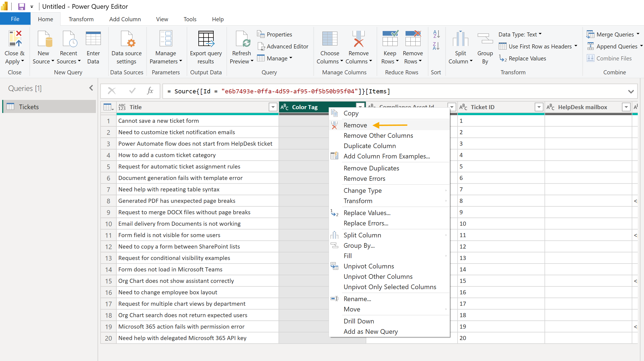Select the Color Tag column header
The image size is (644, 361).
point(305,107)
